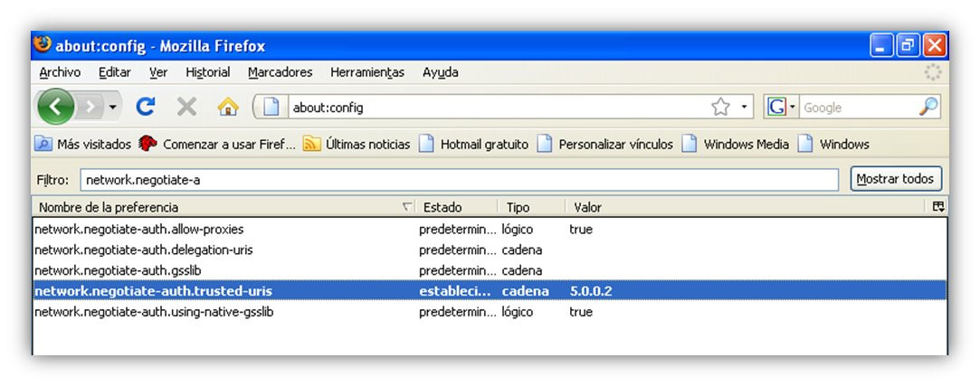Click true value of allow-proxies
Image resolution: width=980 pixels, height=386 pixels.
[x=581, y=230]
